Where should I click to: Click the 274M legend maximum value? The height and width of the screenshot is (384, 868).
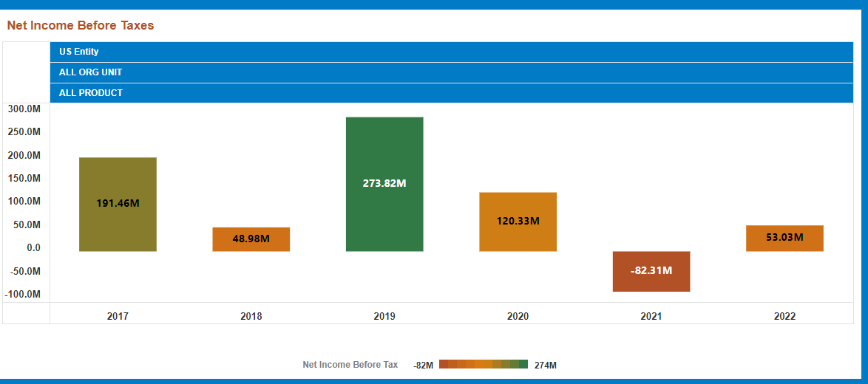[545, 366]
